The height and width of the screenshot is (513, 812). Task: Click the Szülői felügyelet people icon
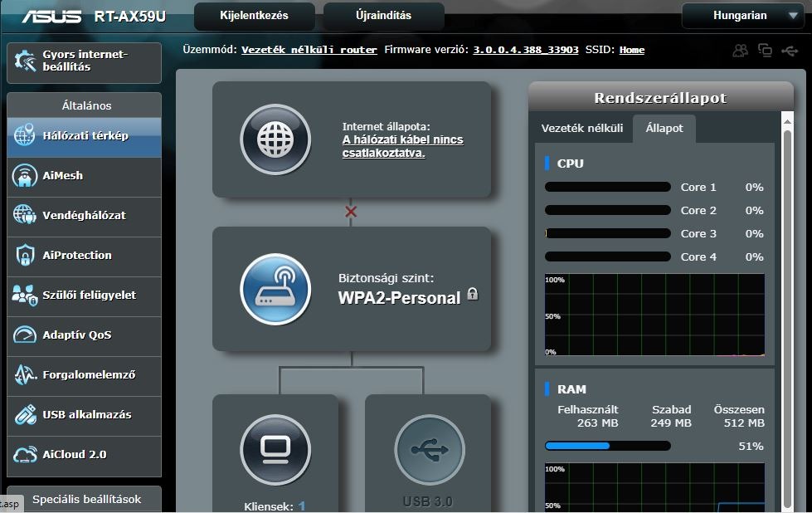tap(24, 295)
